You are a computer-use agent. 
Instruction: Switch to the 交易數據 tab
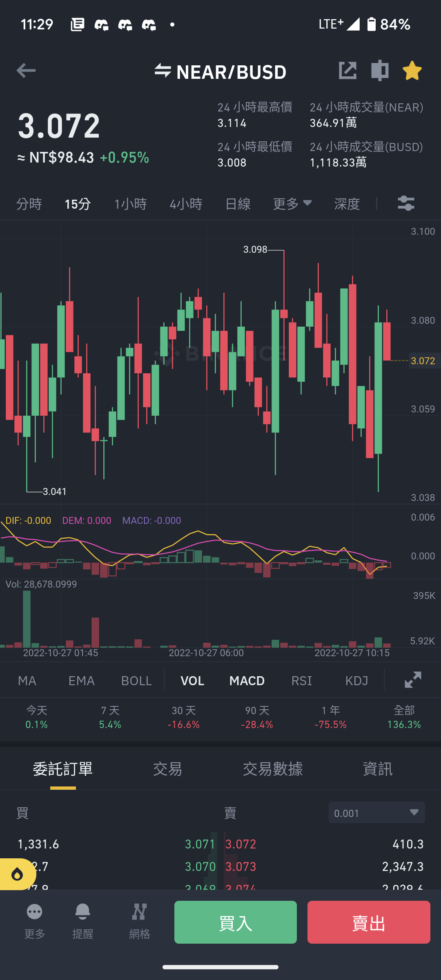click(273, 769)
